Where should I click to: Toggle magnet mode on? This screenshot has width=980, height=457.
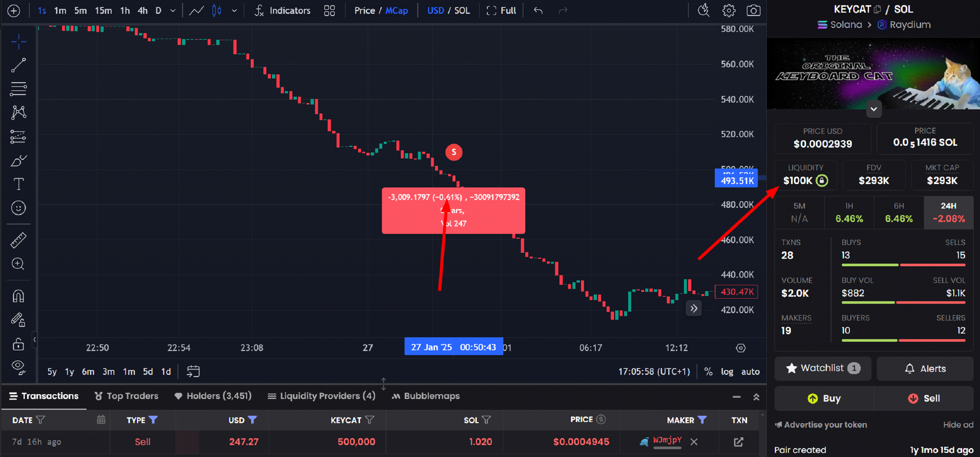coord(18,296)
